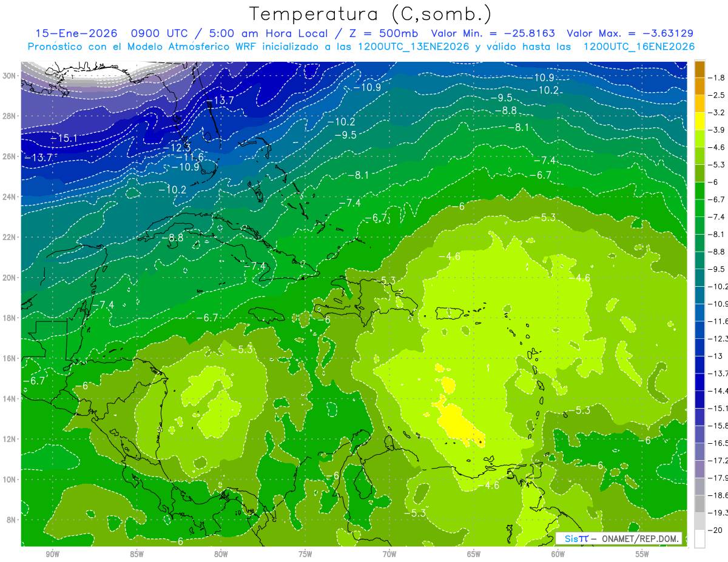Image resolution: width=728 pixels, height=562 pixels.
Task: Pick the bright yellow swatch between -3.2 and -3.9
Action: click(700, 121)
